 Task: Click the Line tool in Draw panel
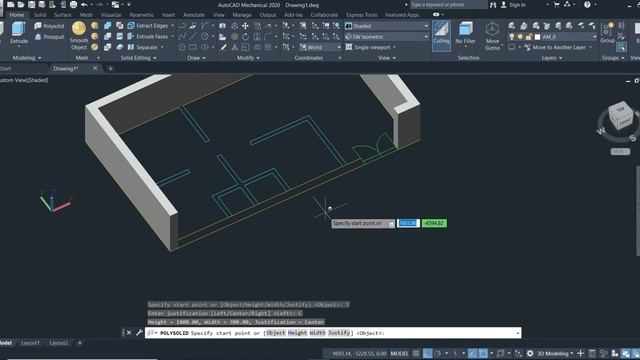(193, 36)
